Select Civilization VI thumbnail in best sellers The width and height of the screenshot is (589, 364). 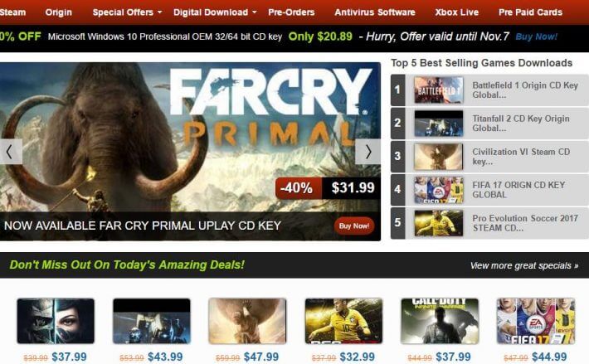click(438, 157)
